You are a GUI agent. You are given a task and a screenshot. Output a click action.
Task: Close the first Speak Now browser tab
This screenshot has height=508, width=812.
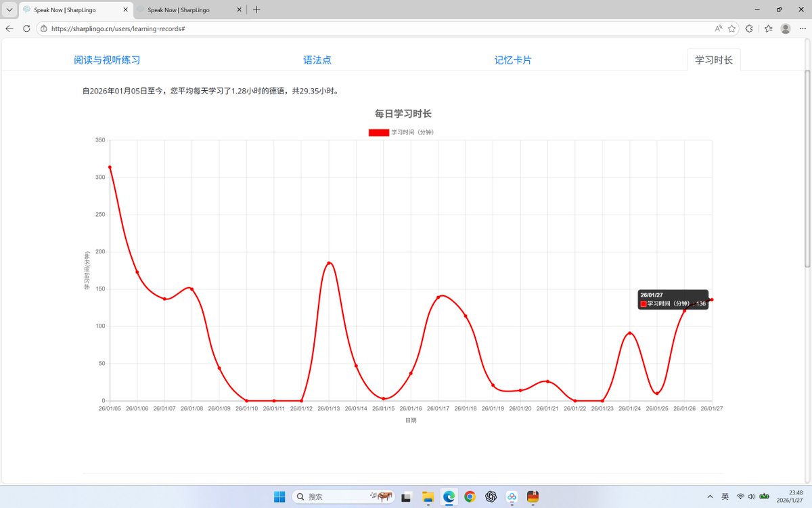pos(125,9)
